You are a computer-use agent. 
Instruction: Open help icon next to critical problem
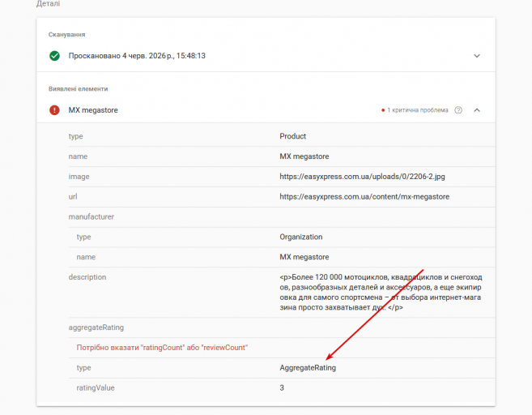point(458,110)
